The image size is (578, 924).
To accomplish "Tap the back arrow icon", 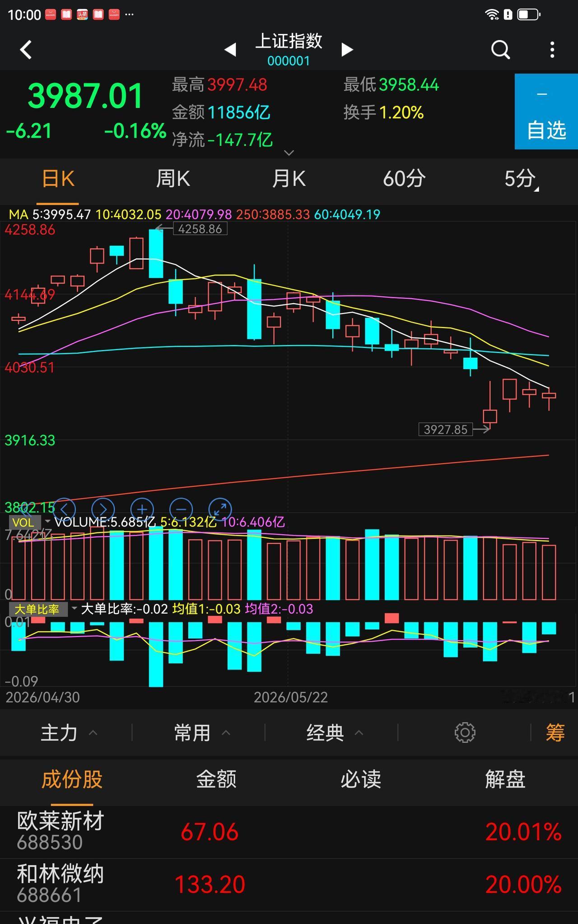I will point(26,50).
